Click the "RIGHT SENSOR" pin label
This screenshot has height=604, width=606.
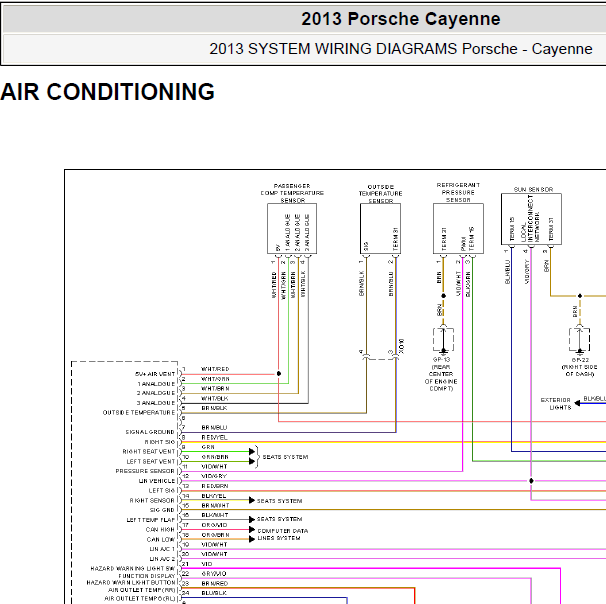(x=152, y=500)
